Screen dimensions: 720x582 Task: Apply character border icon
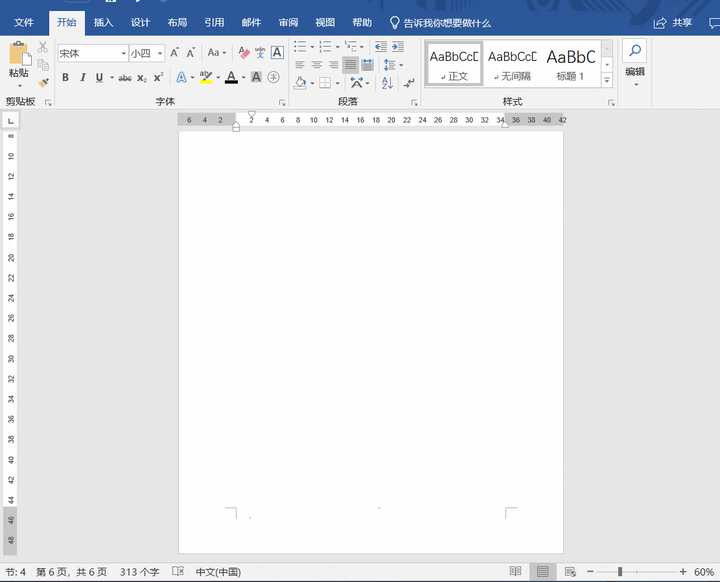coord(277,53)
